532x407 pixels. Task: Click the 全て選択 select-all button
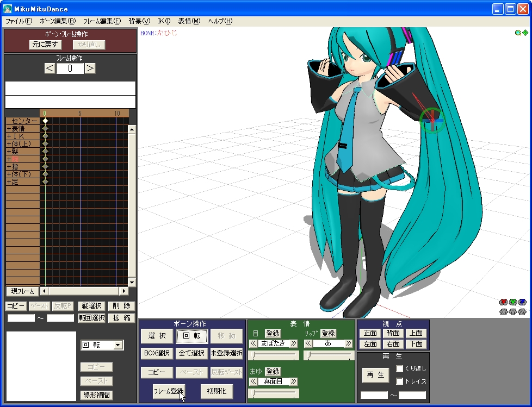click(x=191, y=353)
